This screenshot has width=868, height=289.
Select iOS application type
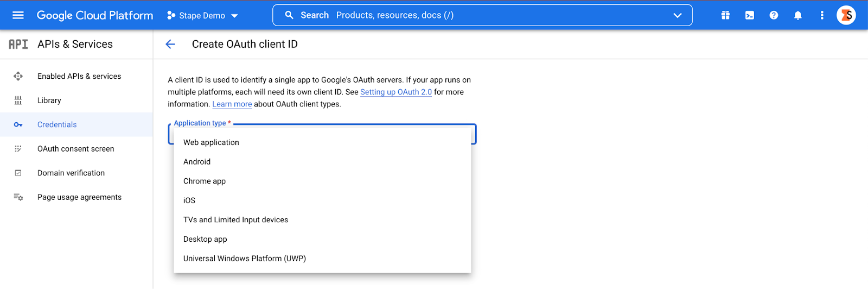point(322,200)
